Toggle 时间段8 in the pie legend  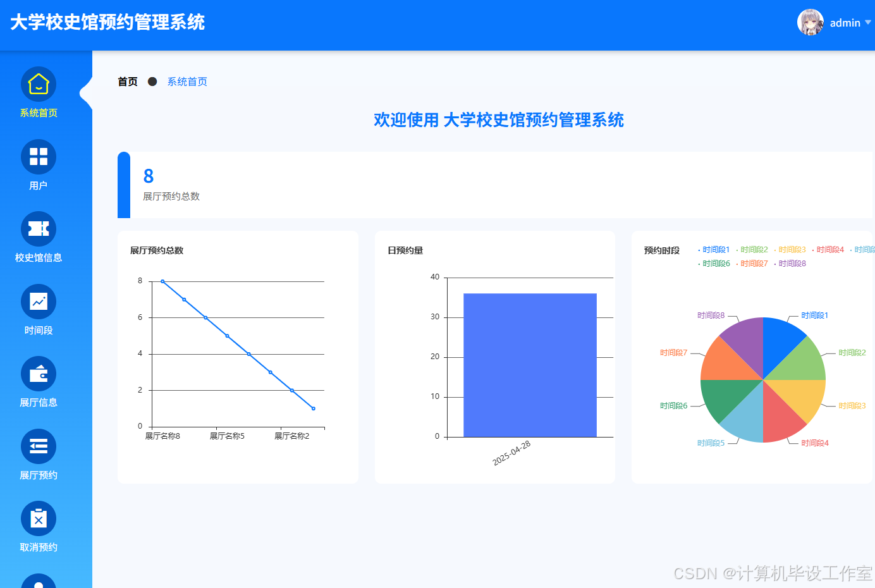pos(790,264)
